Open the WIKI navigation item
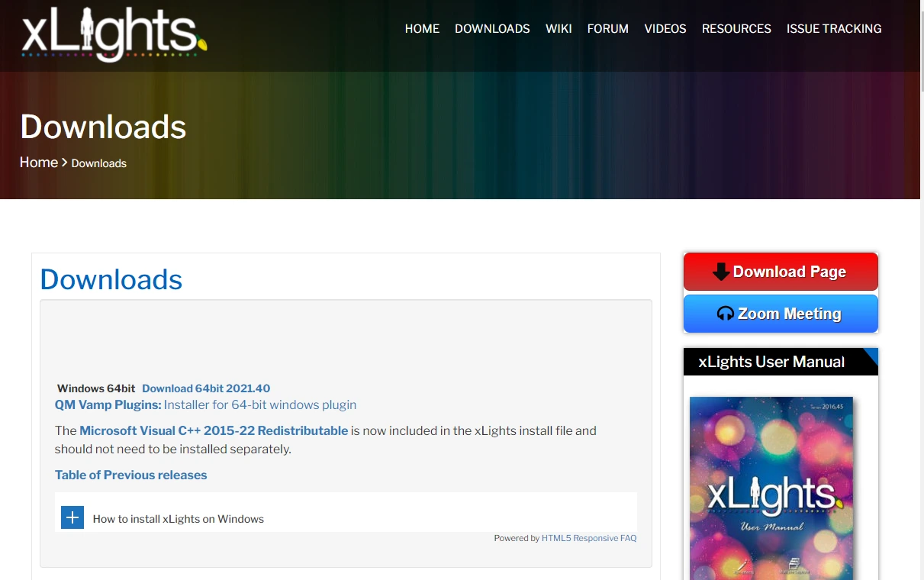The width and height of the screenshot is (924, 580). pos(559,29)
